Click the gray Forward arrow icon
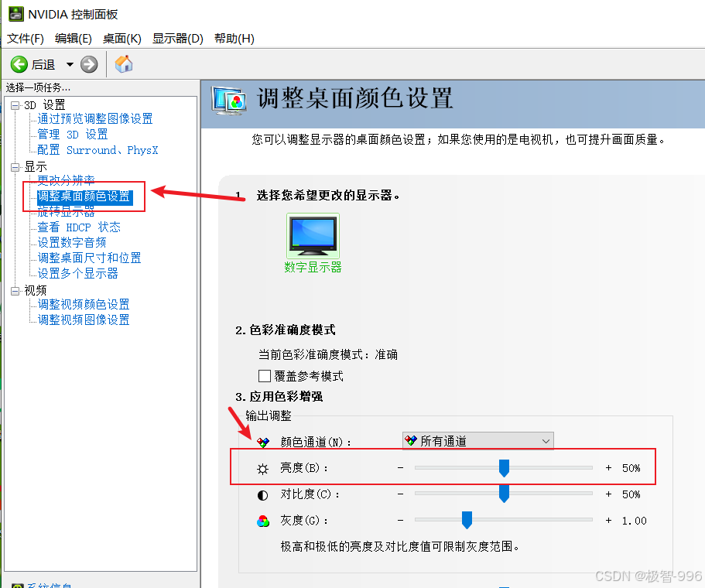 tap(89, 64)
